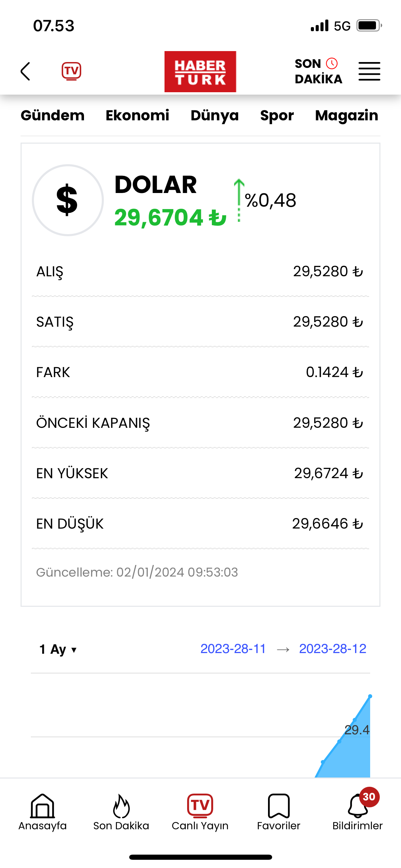This screenshot has width=401, height=868.
Task: Tap the back arrow icon
Action: pos(25,72)
